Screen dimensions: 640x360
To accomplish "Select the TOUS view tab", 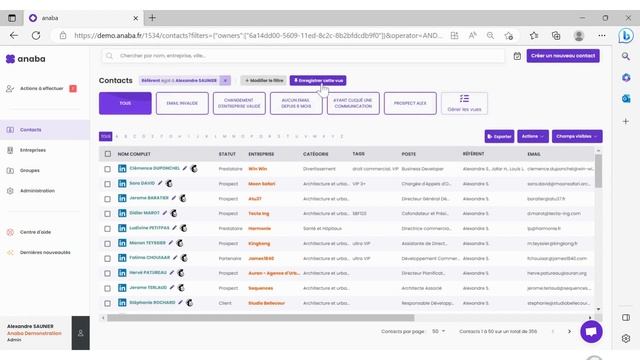I will 125,103.
